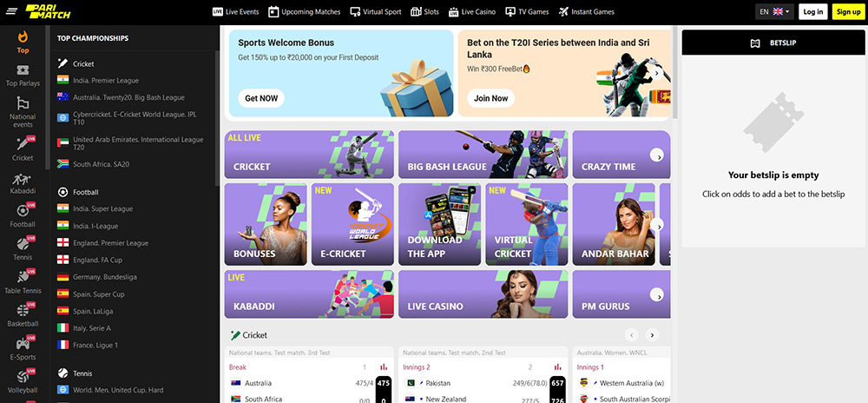Image resolution: width=868 pixels, height=403 pixels.
Task: Open E-Sports gamepad icon
Action: (x=23, y=344)
